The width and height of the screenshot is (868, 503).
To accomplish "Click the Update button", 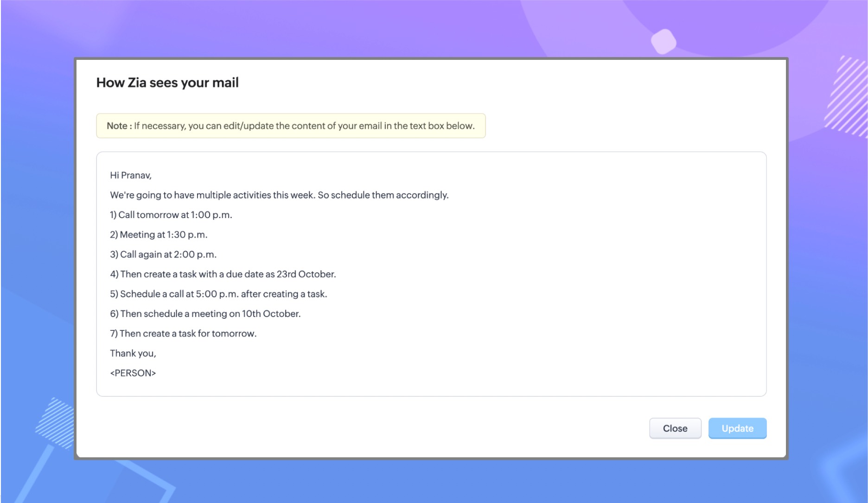I will point(737,428).
